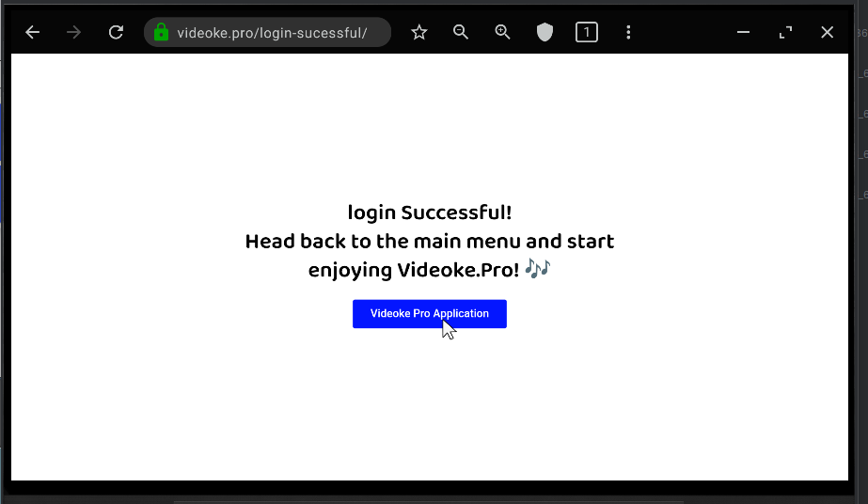Viewport: 868px width, 504px height.
Task: Open the tab counter showing 1
Action: coord(586,33)
